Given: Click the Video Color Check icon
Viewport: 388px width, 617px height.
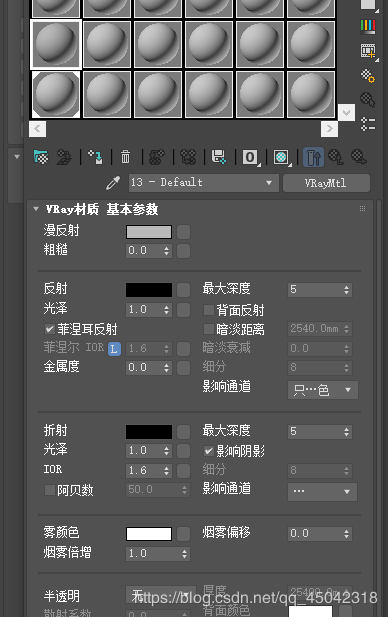Looking at the screenshot, I should pyautogui.click(x=368, y=26).
